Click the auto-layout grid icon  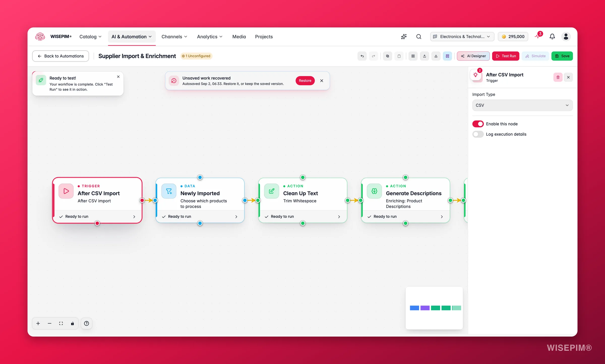point(413,56)
